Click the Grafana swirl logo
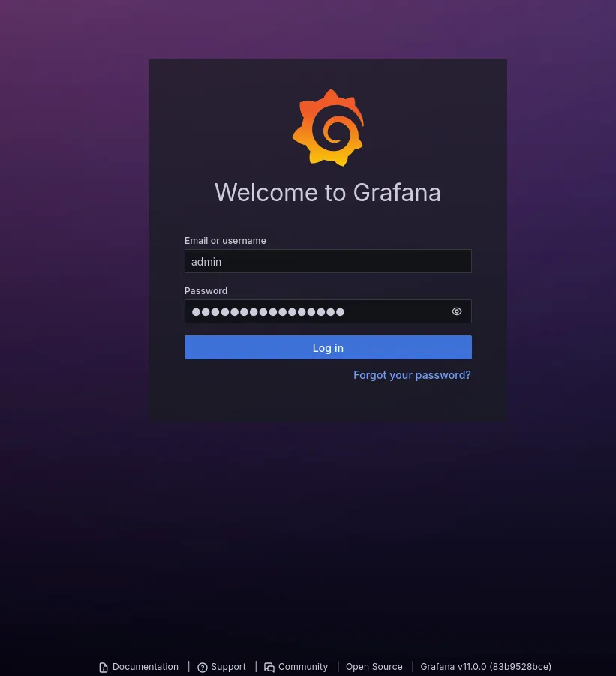Viewport: 616px width, 676px height. coord(328,128)
